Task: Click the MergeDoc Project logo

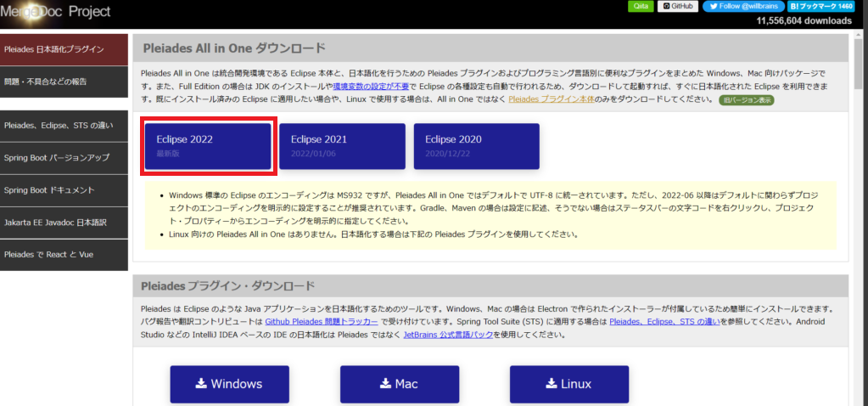Action: point(55,12)
